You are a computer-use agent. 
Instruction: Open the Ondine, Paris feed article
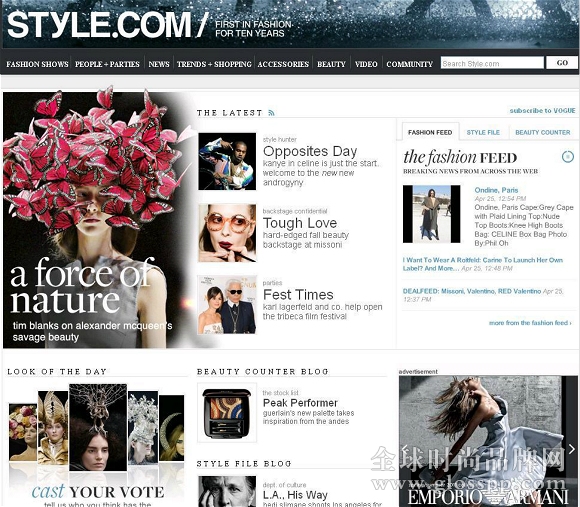496,190
